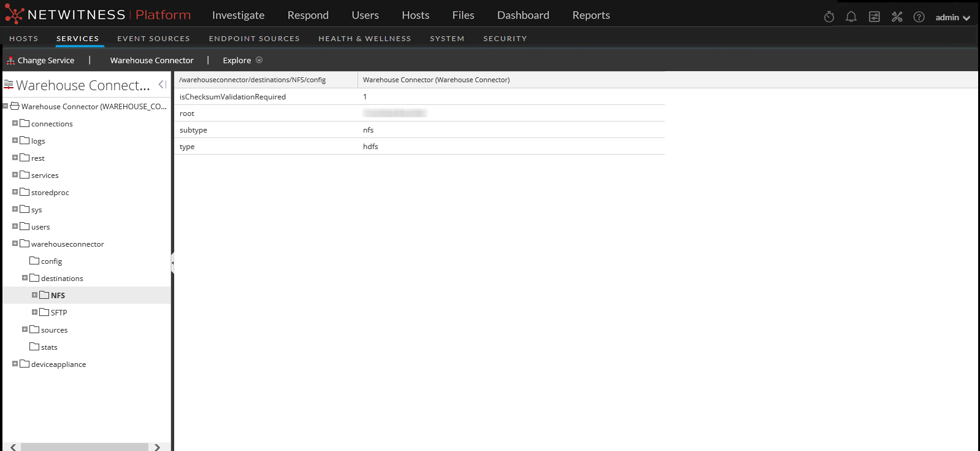Go to the Respond menu
The height and width of the screenshot is (451, 980).
point(308,15)
